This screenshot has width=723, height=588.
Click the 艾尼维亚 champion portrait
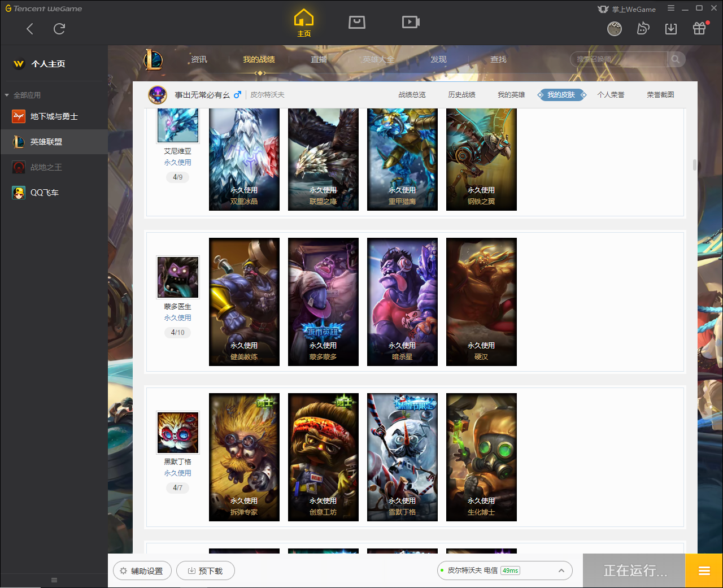tap(178, 125)
